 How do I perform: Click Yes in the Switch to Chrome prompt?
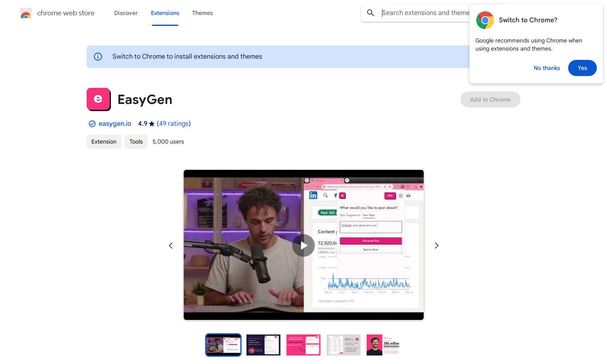pyautogui.click(x=582, y=68)
